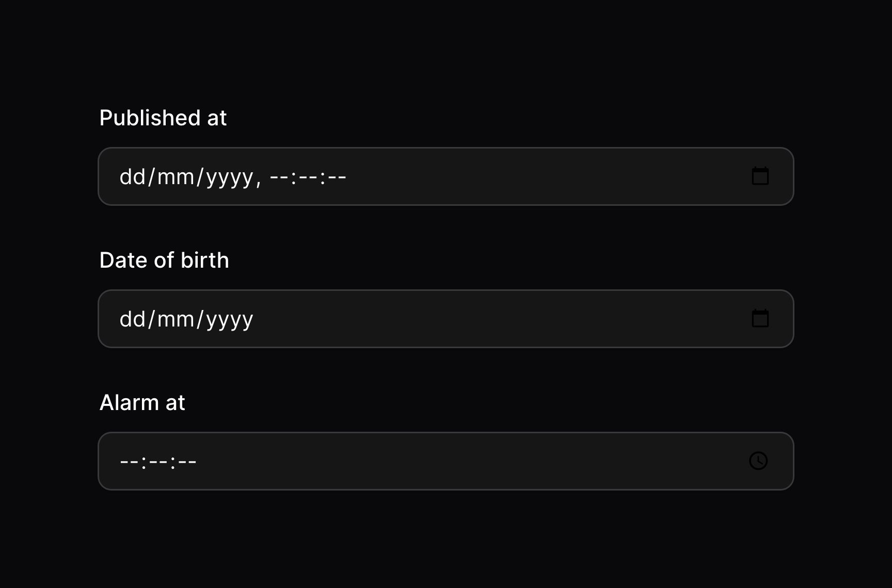
Task: Select the day segment in Published at
Action: coord(133,177)
